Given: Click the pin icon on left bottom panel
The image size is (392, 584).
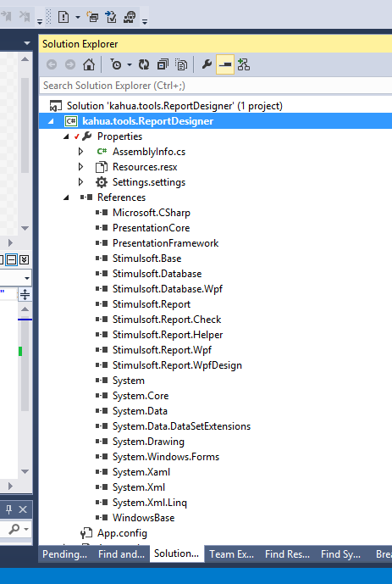Looking at the screenshot, I should [8, 509].
